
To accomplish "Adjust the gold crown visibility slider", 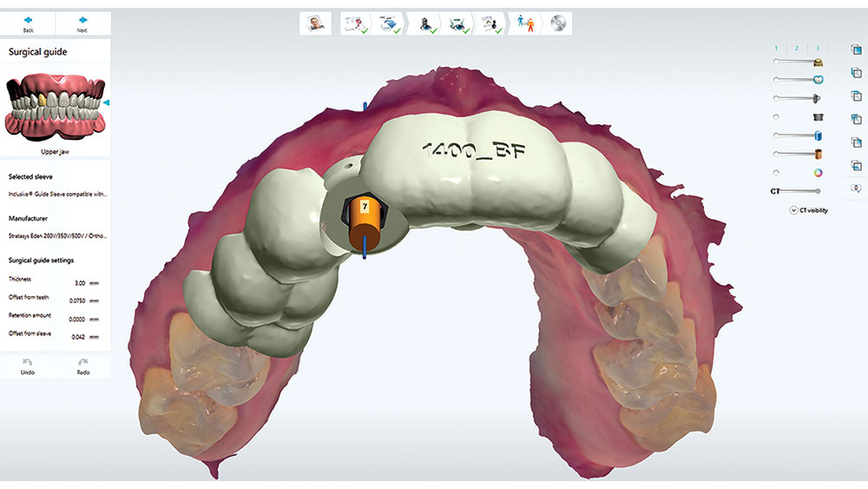I will click(795, 62).
